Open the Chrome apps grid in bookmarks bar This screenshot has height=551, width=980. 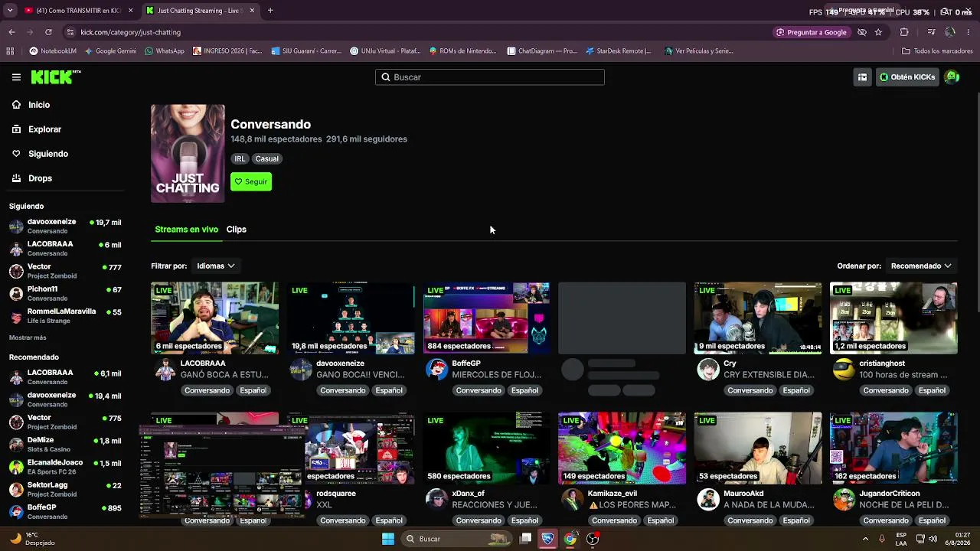(10, 51)
